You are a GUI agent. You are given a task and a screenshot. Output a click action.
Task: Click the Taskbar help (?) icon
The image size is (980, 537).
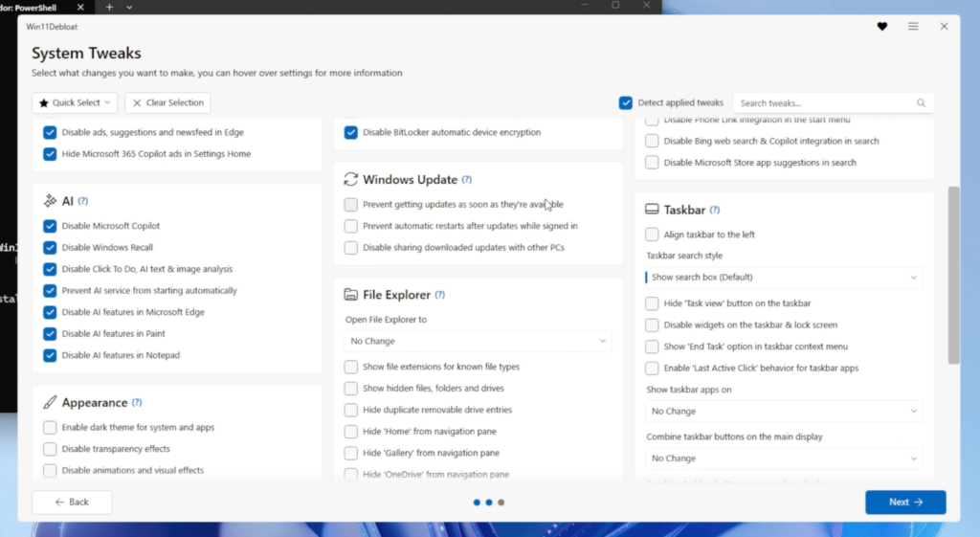(715, 210)
